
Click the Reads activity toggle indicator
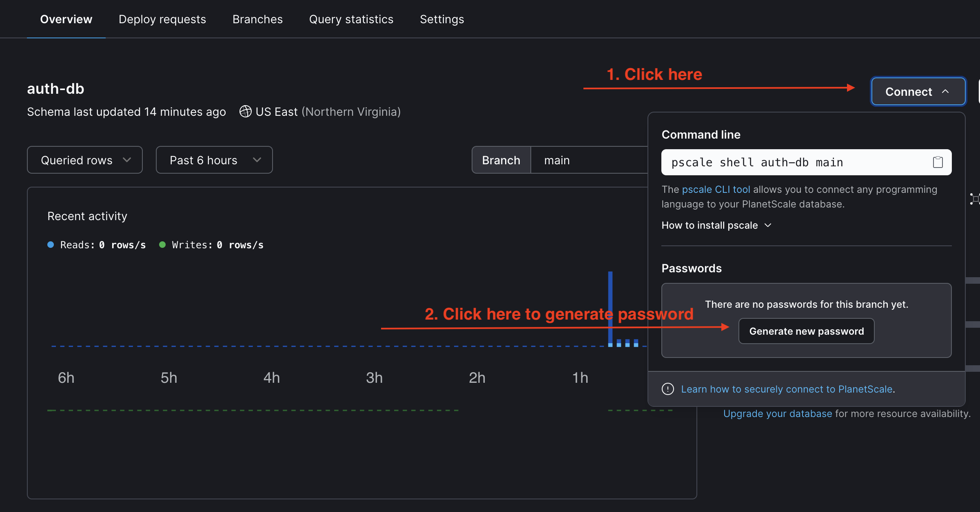[x=51, y=245]
